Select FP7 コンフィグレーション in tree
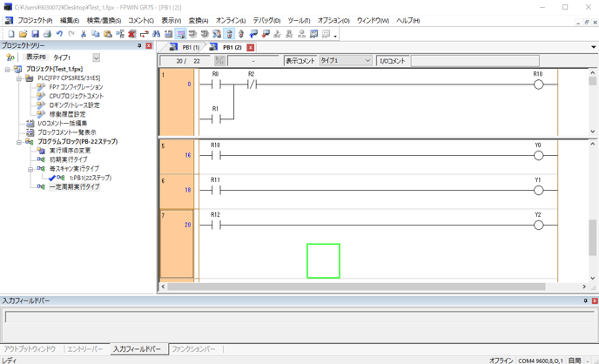599x364 pixels. click(x=76, y=87)
